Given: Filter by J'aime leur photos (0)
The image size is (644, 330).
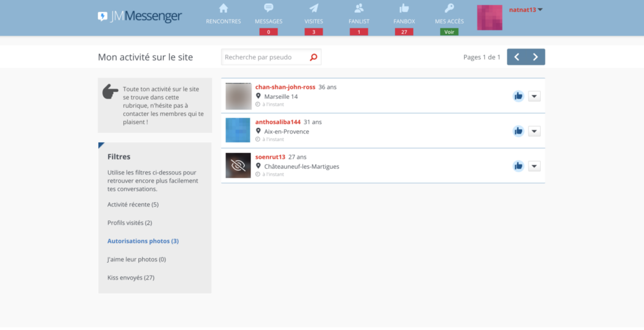Looking at the screenshot, I should coord(136,259).
